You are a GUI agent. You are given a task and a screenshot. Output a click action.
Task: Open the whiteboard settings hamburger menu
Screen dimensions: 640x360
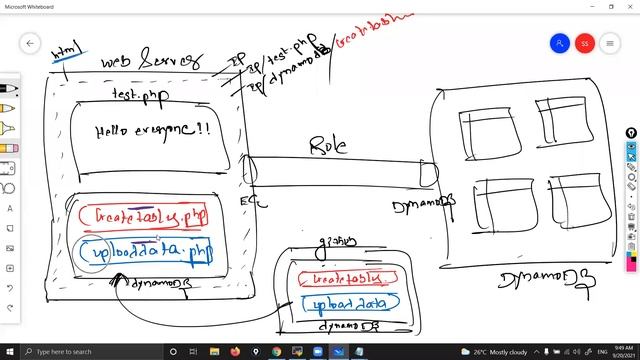pyautogui.click(x=610, y=43)
